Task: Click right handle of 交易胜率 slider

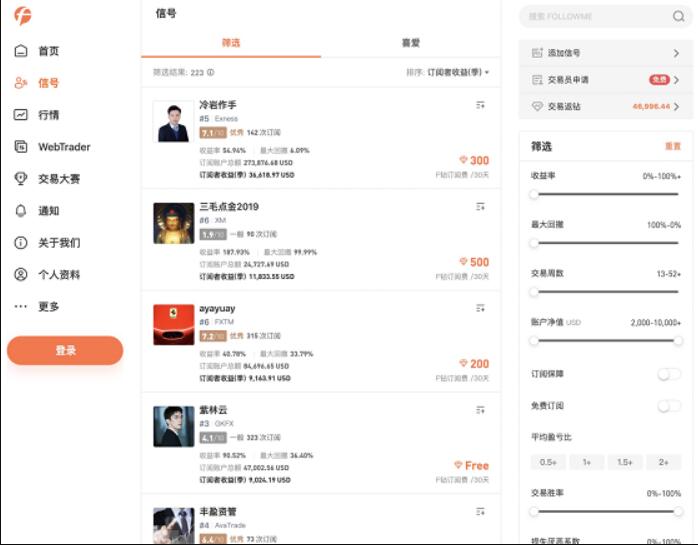Action: coord(678,512)
